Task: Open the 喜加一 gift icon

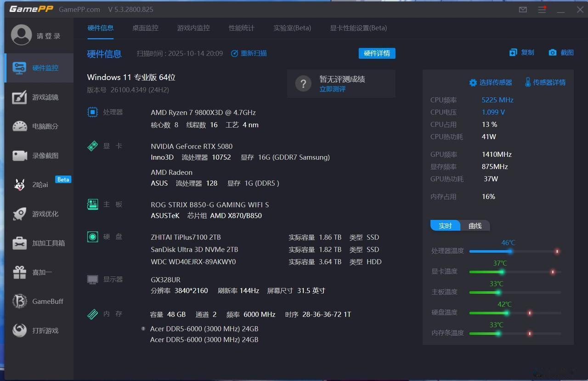Action: [19, 272]
